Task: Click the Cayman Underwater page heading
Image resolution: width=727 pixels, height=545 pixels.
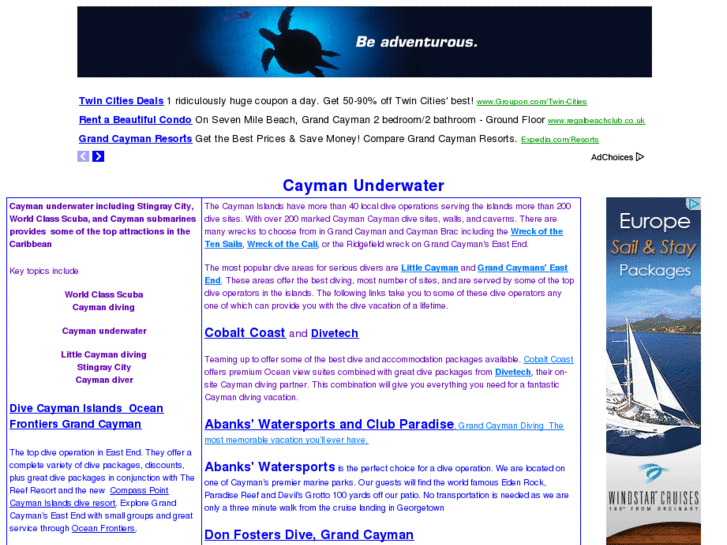Action: 363,186
